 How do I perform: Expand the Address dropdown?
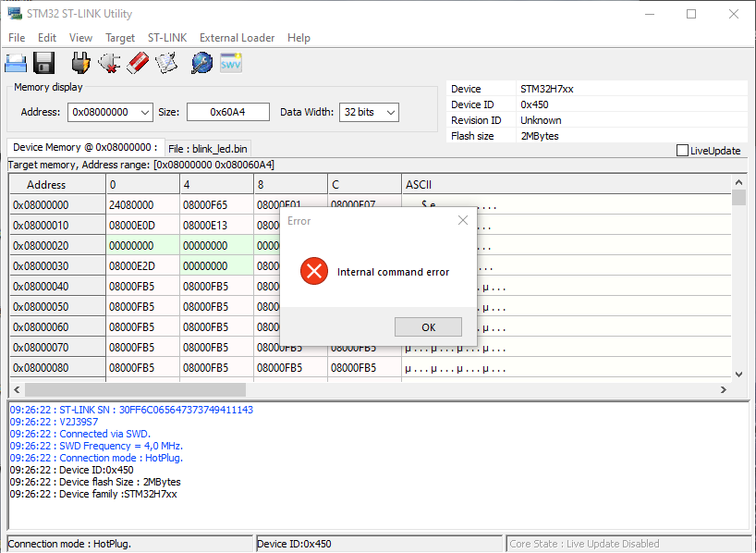point(145,113)
